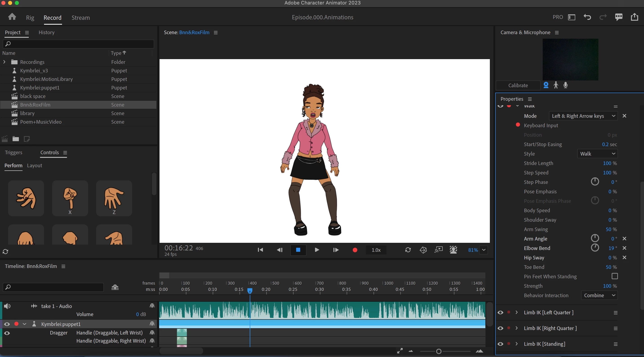The width and height of the screenshot is (644, 357).
Task: Click the Home icon
Action: tap(12, 17)
